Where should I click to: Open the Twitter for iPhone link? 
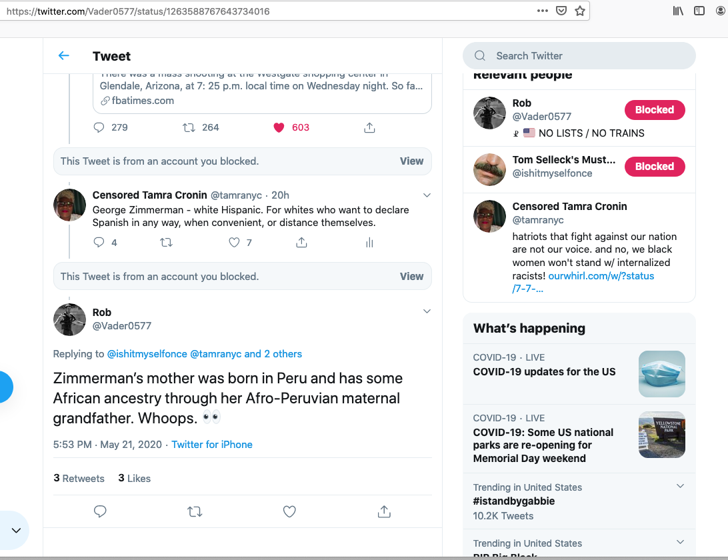tap(212, 445)
